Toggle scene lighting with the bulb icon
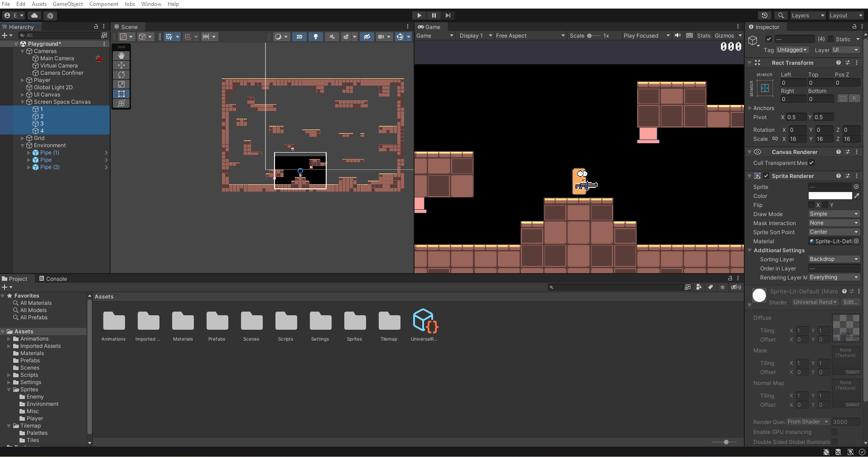 tap(315, 37)
